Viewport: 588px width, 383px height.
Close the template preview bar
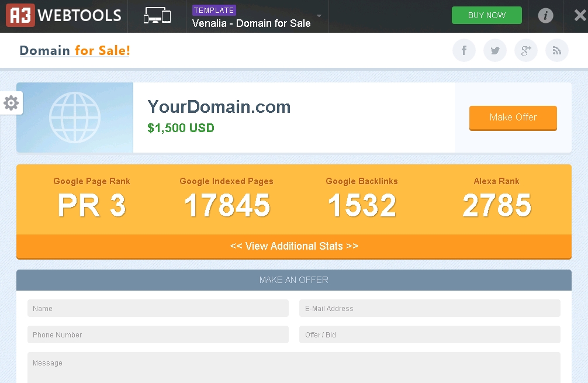click(579, 16)
